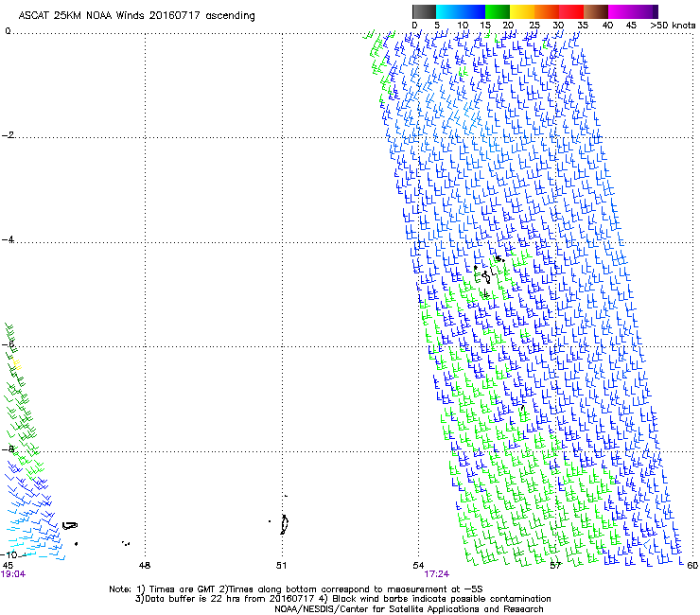Click the small island outline near longitude 46
The image size is (700, 615).
pyautogui.click(x=70, y=526)
